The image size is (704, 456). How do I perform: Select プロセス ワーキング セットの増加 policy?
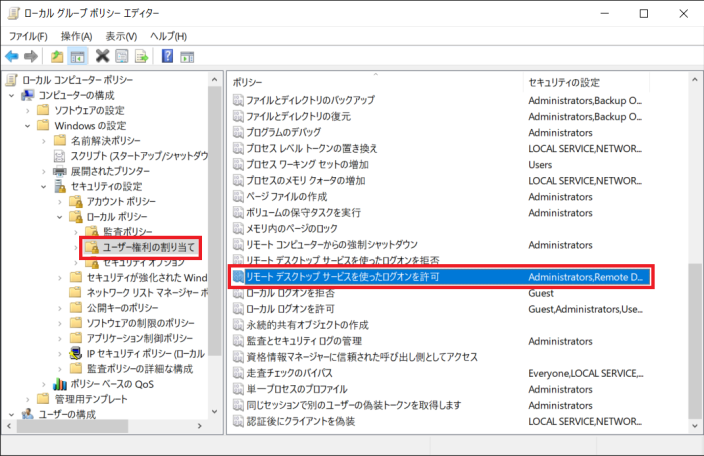(307, 164)
